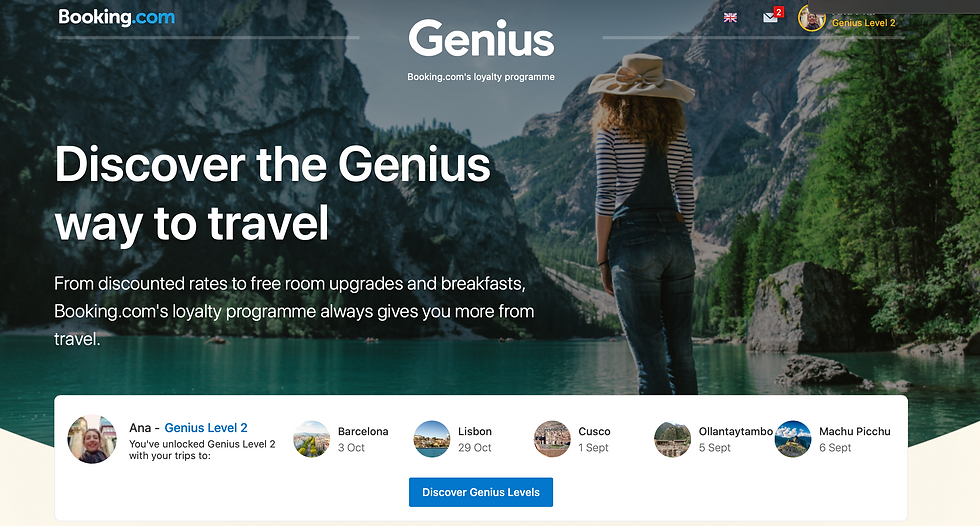This screenshot has width=980, height=526.
Task: Click the large Genius heading logo
Action: 481,39
